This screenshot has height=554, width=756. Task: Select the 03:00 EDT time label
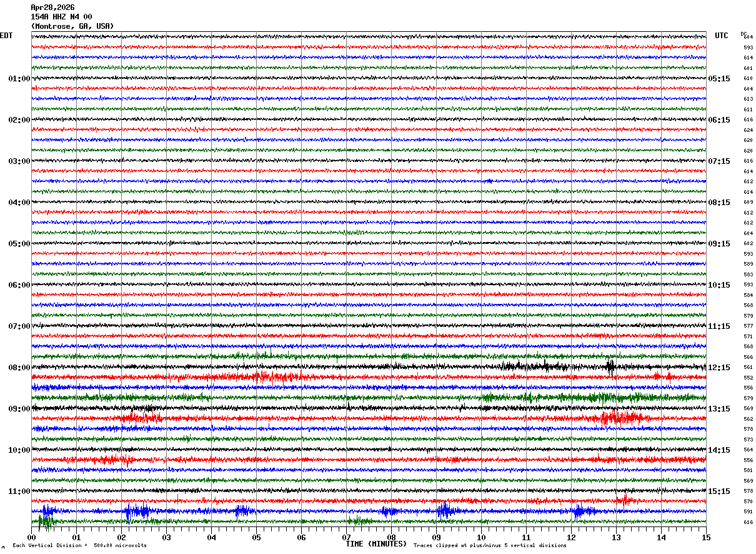19,161
